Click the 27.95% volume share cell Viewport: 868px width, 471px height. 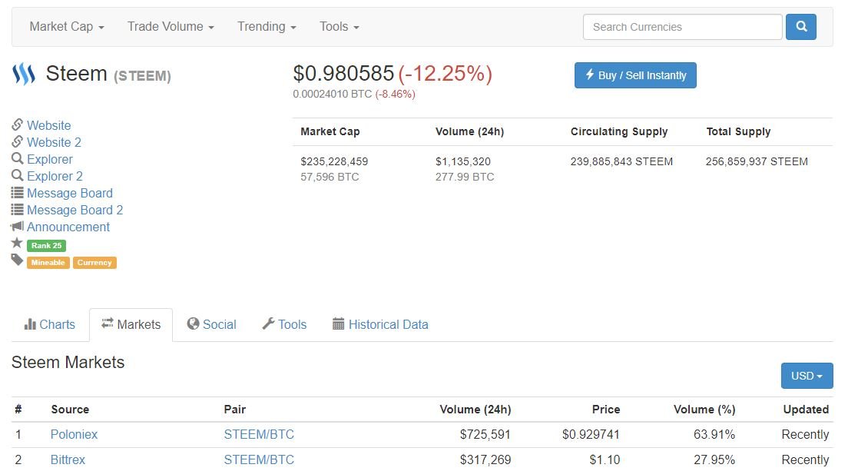[x=714, y=460]
